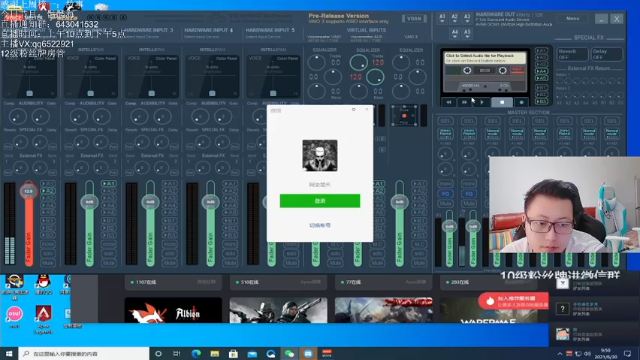Expand the A2 hardware out device dropdown
The image size is (640, 360).
[455, 18]
